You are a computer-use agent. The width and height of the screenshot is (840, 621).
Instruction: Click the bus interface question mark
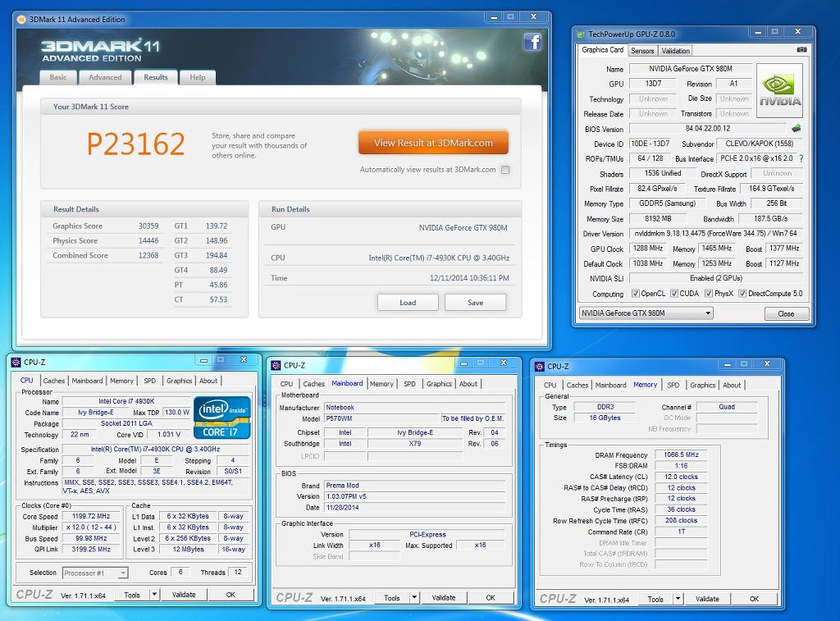801,158
